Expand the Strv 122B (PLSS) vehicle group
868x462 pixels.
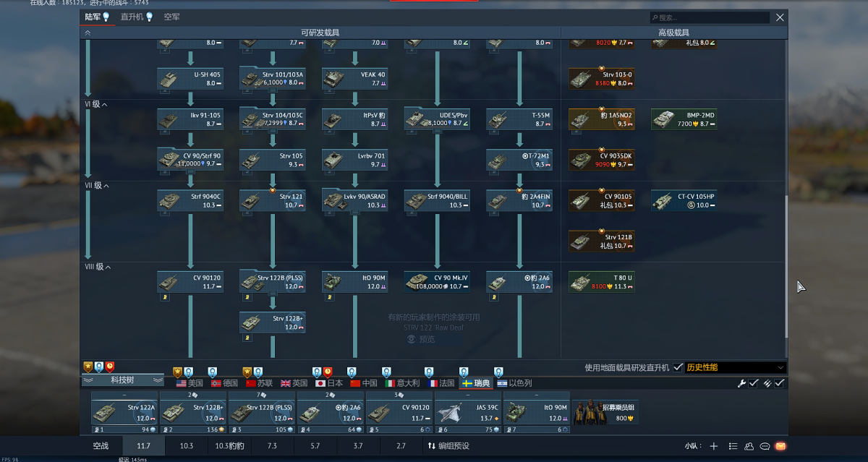pos(273,294)
